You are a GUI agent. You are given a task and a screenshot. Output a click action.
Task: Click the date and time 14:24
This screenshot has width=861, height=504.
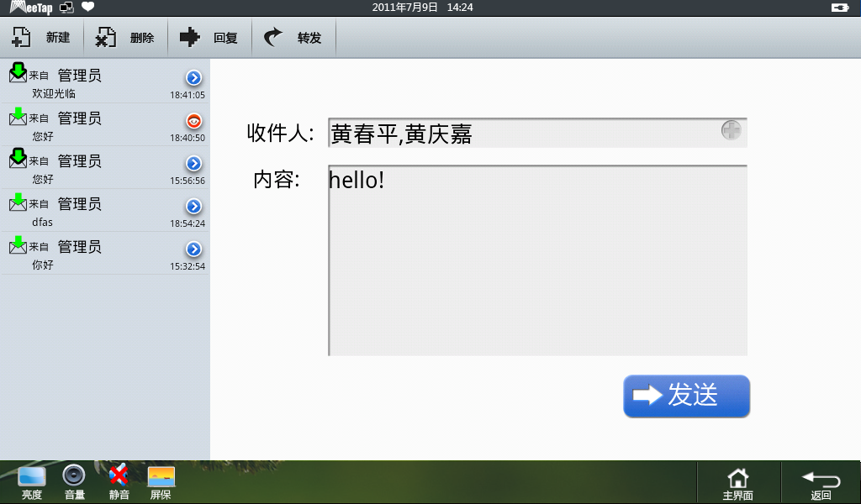click(x=422, y=7)
